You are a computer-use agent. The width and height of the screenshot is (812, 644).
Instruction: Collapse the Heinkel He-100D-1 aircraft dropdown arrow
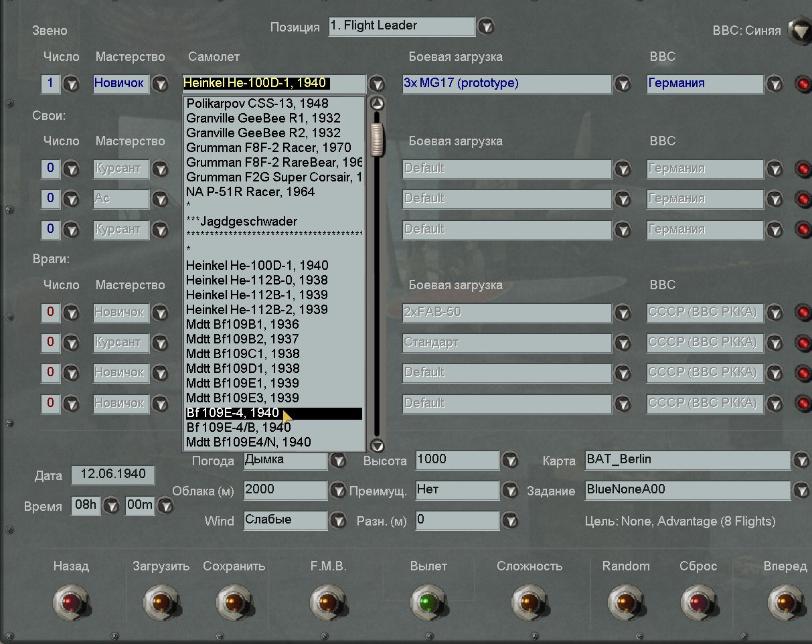[x=378, y=84]
